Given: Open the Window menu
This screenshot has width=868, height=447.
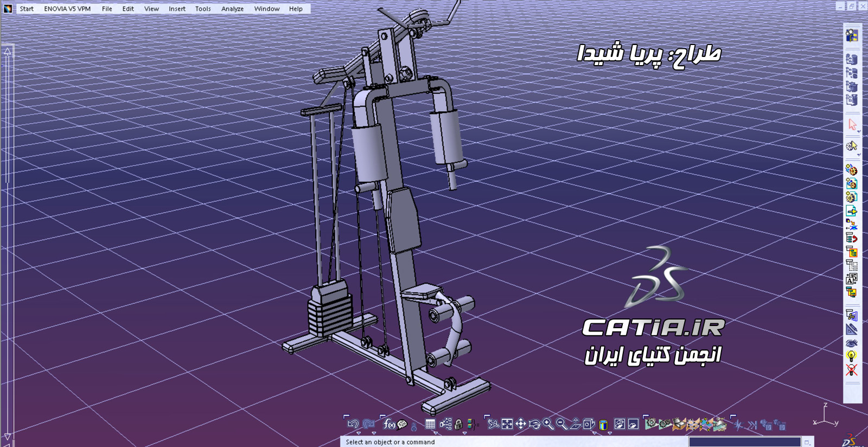Looking at the screenshot, I should (x=267, y=9).
